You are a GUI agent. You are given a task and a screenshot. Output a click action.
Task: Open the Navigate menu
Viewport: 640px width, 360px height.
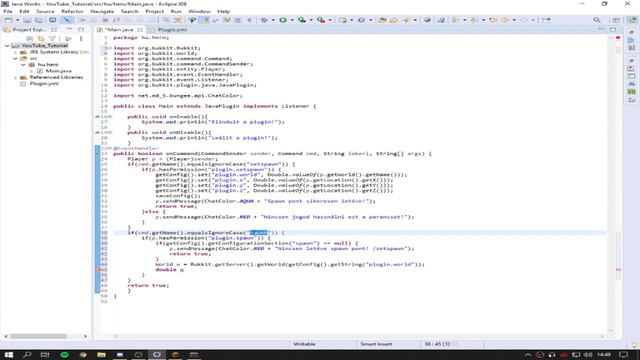point(102,11)
